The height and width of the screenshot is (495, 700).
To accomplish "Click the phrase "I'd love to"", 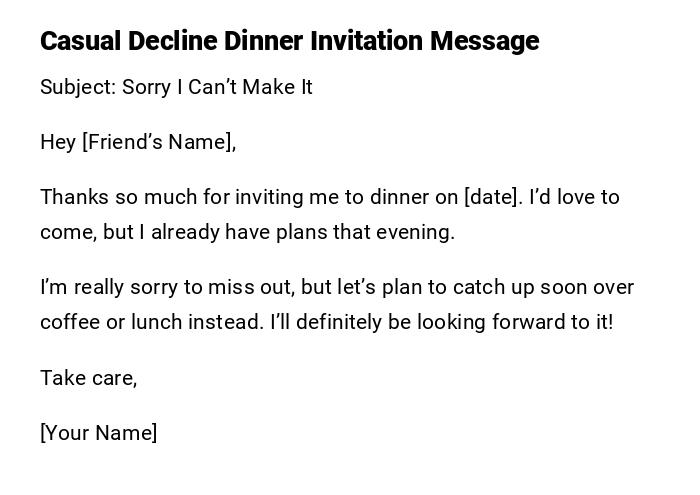I will pyautogui.click(x=574, y=197).
